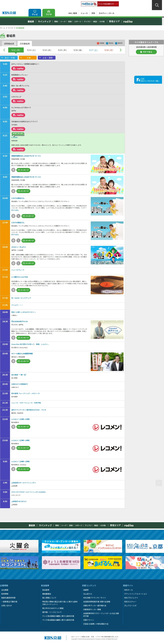Click radiko button for 昭和歌謡セレクション
Screen dimensions: 164x644
18,79
